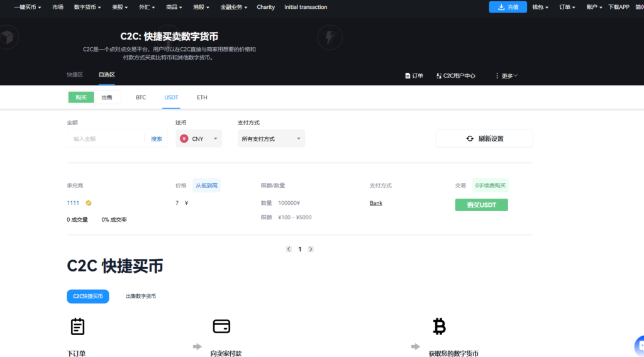Expand the 港股 menu
This screenshot has height=357, width=644.
[x=201, y=7]
